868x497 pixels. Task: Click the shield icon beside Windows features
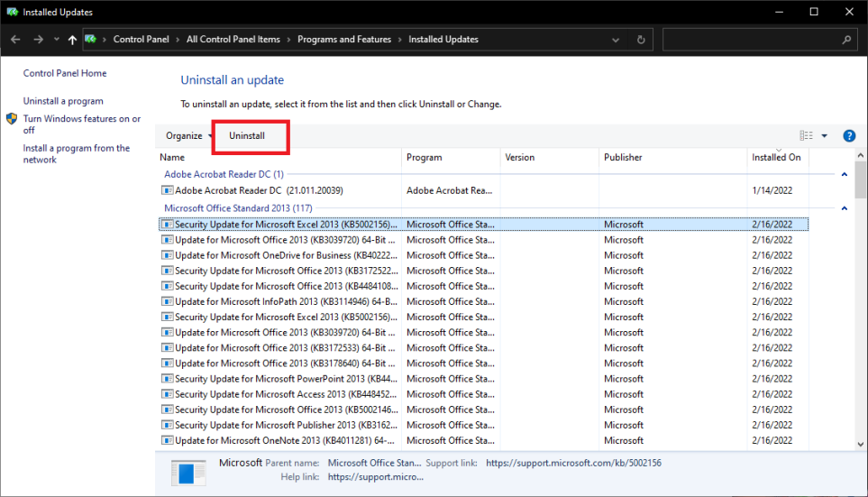12,118
